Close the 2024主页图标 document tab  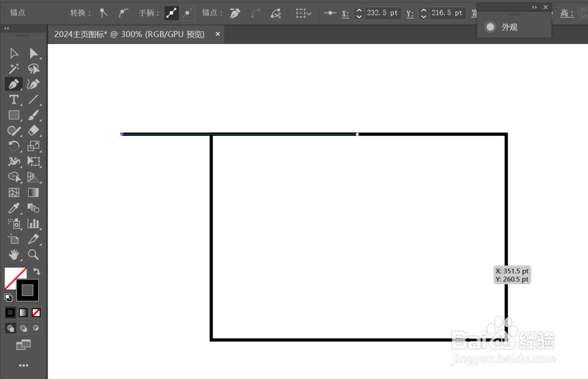point(218,34)
